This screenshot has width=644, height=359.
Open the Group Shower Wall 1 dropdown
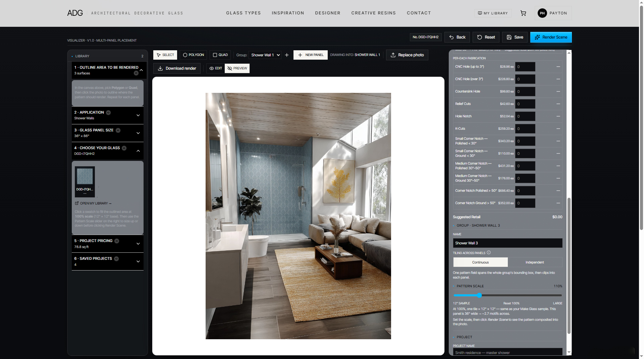265,55
